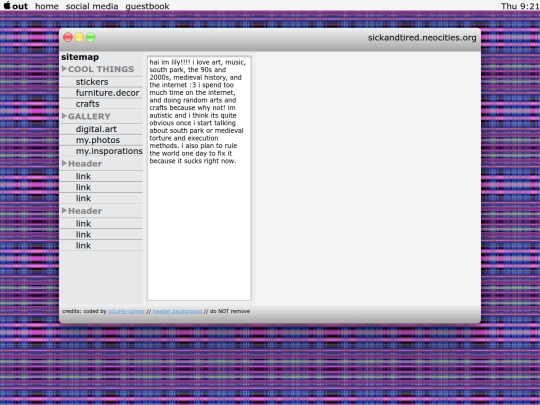Click the clock in the menu bar

click(x=520, y=6)
